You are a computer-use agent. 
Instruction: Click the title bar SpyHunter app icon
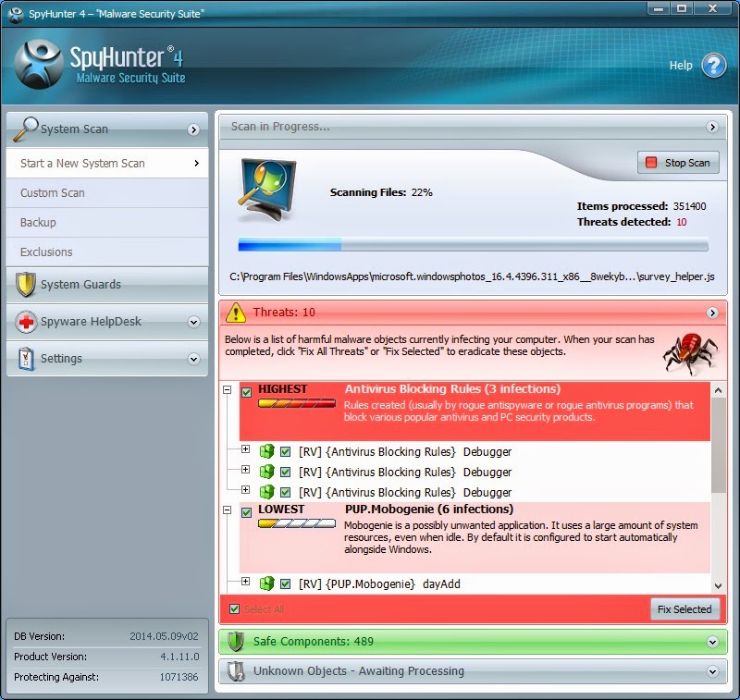coord(16,14)
